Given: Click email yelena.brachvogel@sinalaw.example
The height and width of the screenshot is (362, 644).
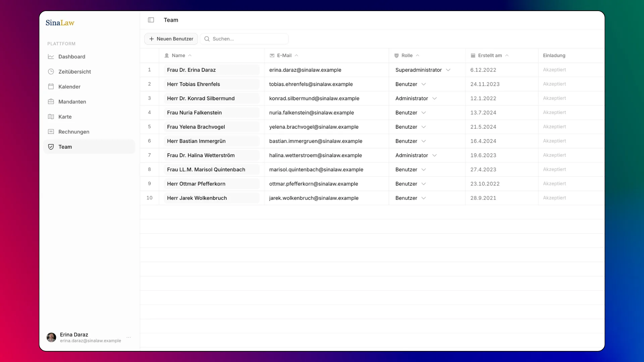Looking at the screenshot, I should click(x=314, y=127).
